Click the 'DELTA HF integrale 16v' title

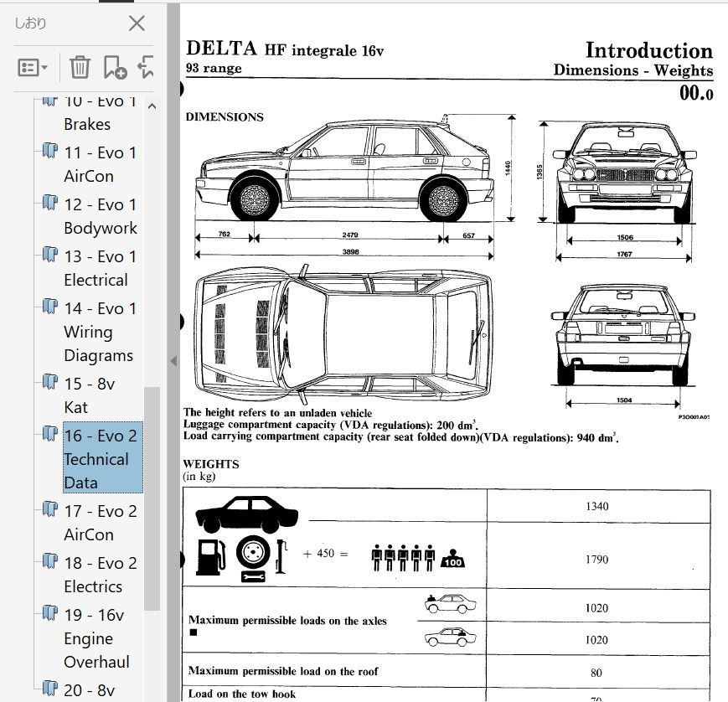(x=285, y=49)
